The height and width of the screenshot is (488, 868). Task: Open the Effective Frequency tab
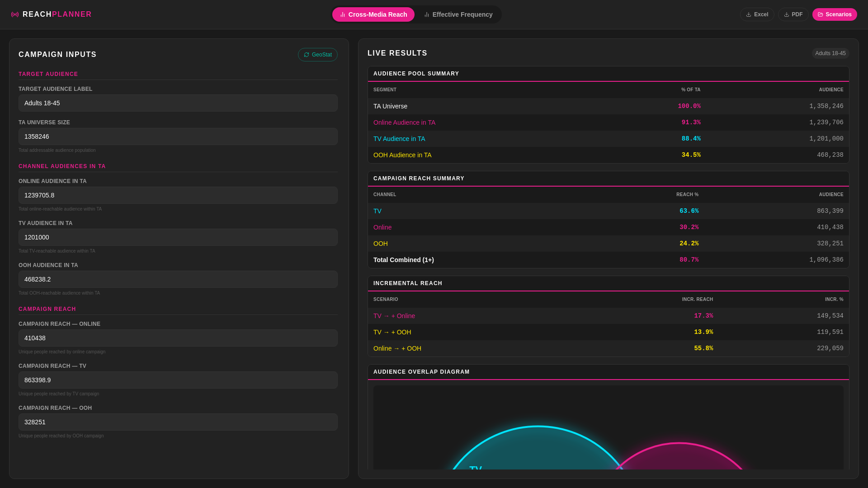pyautogui.click(x=458, y=14)
